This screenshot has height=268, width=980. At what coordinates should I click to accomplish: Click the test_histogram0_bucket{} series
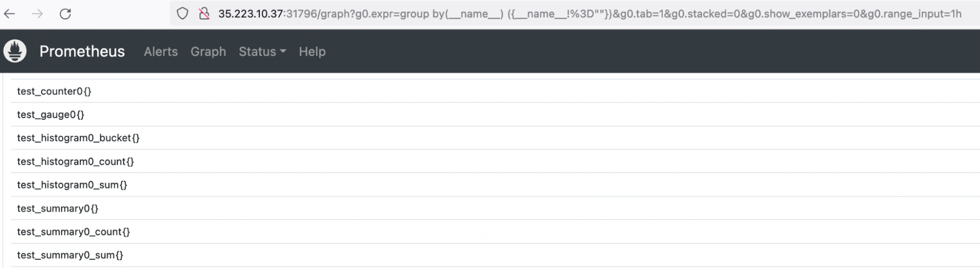[x=78, y=138]
